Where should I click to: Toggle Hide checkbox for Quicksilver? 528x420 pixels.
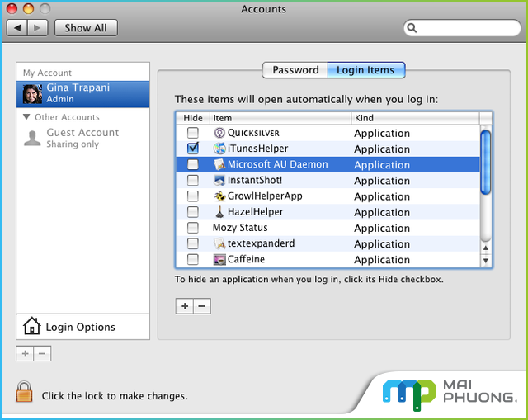point(192,133)
